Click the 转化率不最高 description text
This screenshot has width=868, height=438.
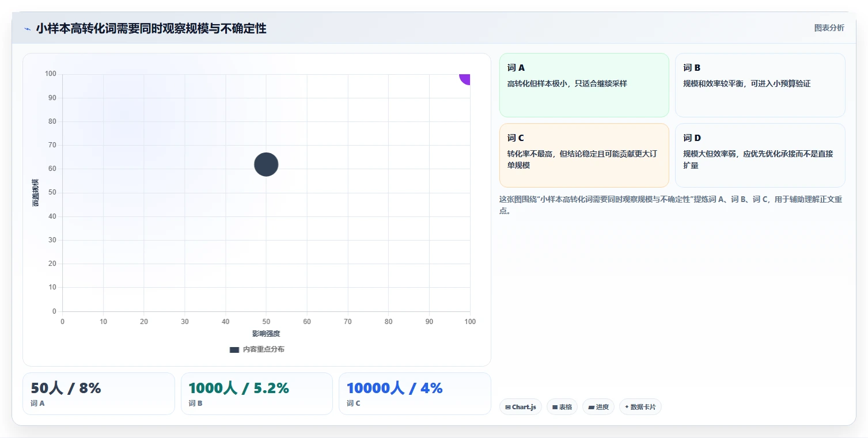pyautogui.click(x=582, y=159)
